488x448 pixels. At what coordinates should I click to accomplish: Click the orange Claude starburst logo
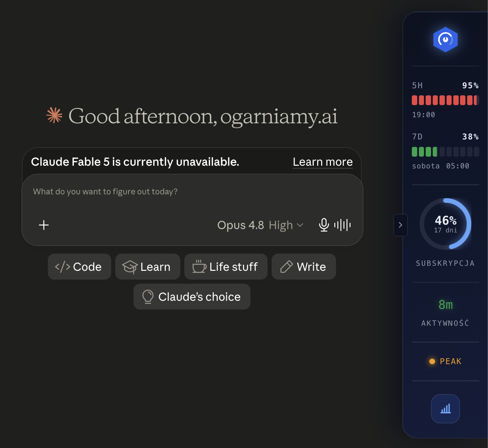point(55,115)
